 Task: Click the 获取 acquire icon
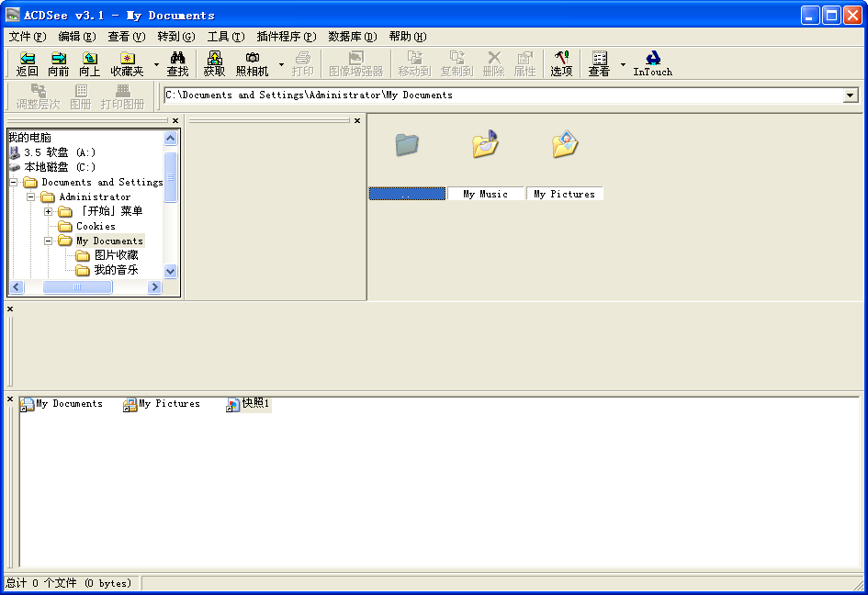point(214,63)
